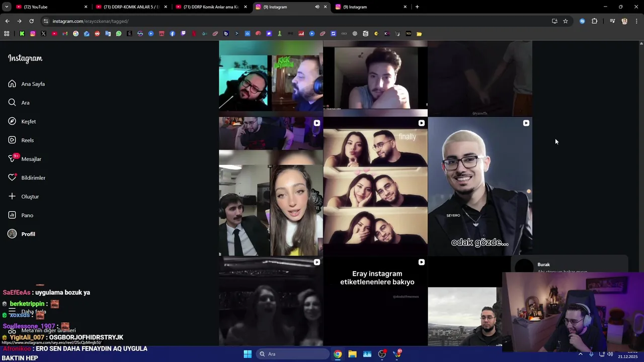Open the tab search dropdown arrow
This screenshot has height=362, width=644.
(6, 7)
